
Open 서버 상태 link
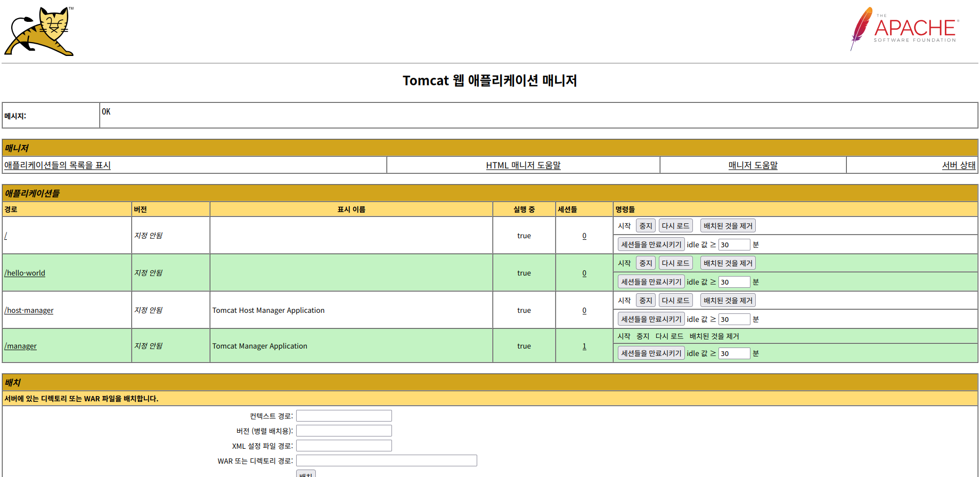(x=959, y=165)
